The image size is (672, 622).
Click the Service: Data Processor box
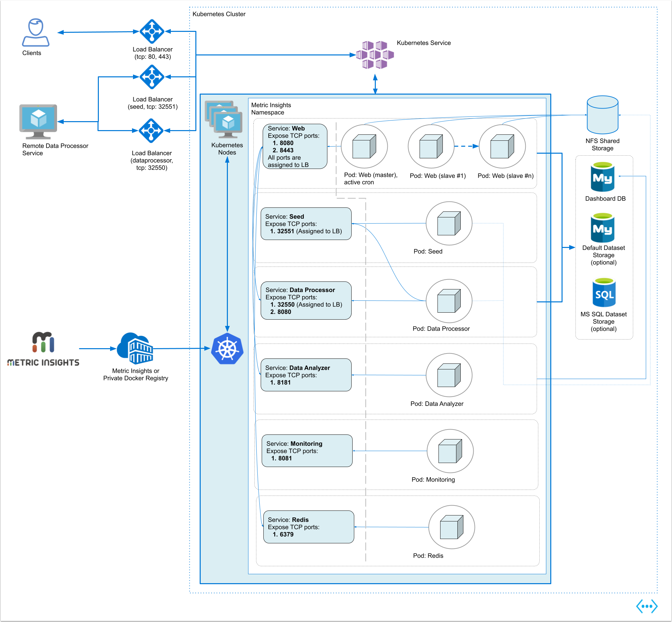point(306,301)
